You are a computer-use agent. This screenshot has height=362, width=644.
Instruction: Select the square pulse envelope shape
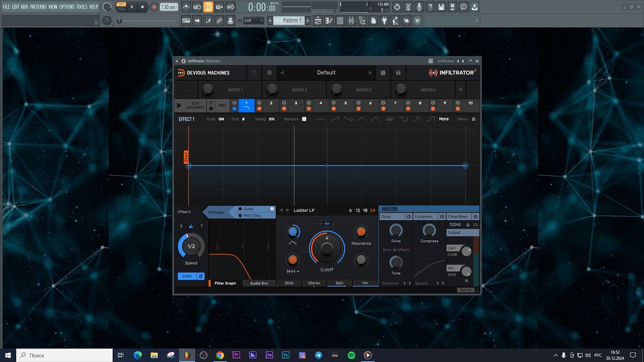pyautogui.click(x=404, y=119)
